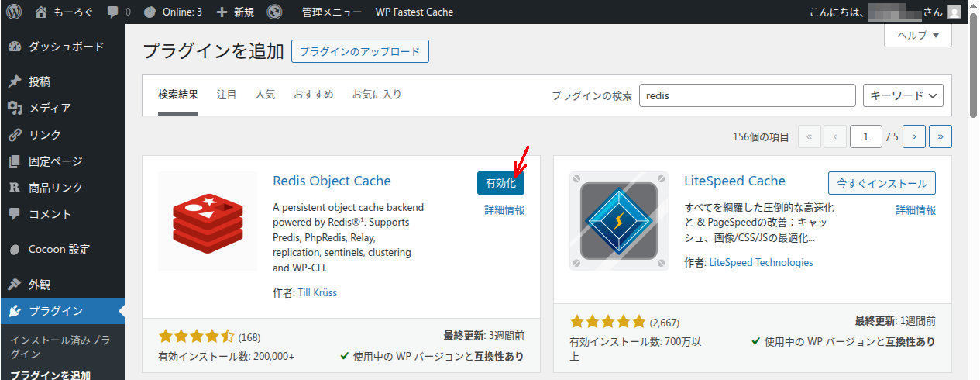Activate Redis Object Cache with 有効化
The image size is (980, 380).
[x=500, y=183]
